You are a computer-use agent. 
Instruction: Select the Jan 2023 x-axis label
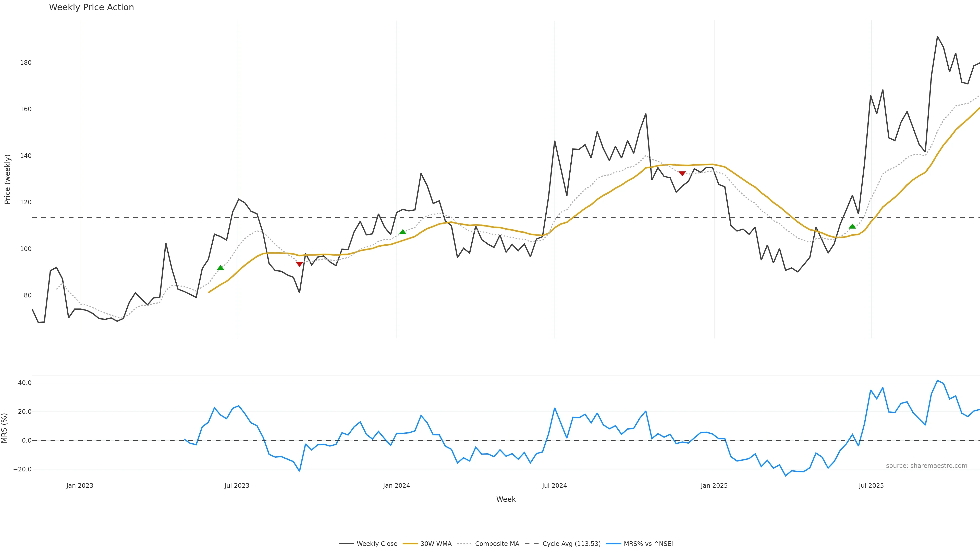tap(80, 486)
